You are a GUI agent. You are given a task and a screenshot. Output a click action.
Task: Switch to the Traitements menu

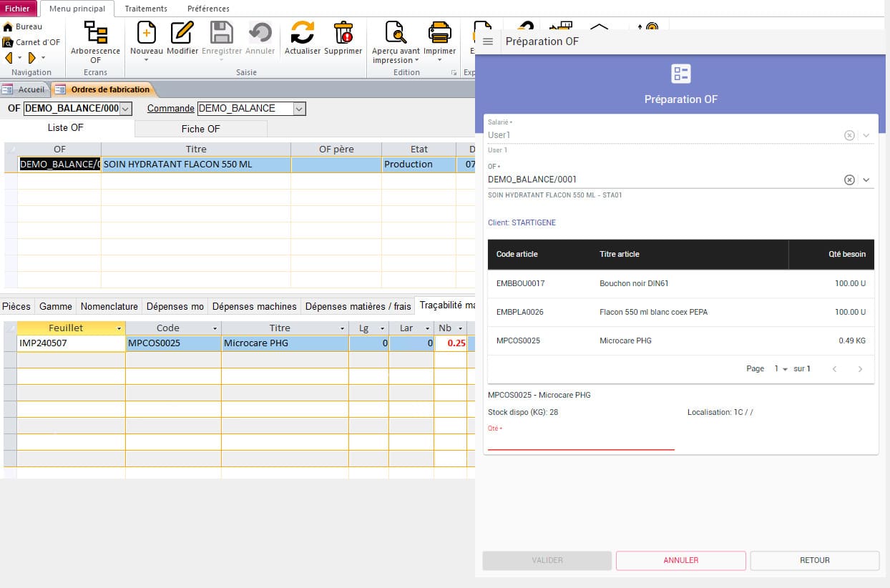click(x=146, y=9)
